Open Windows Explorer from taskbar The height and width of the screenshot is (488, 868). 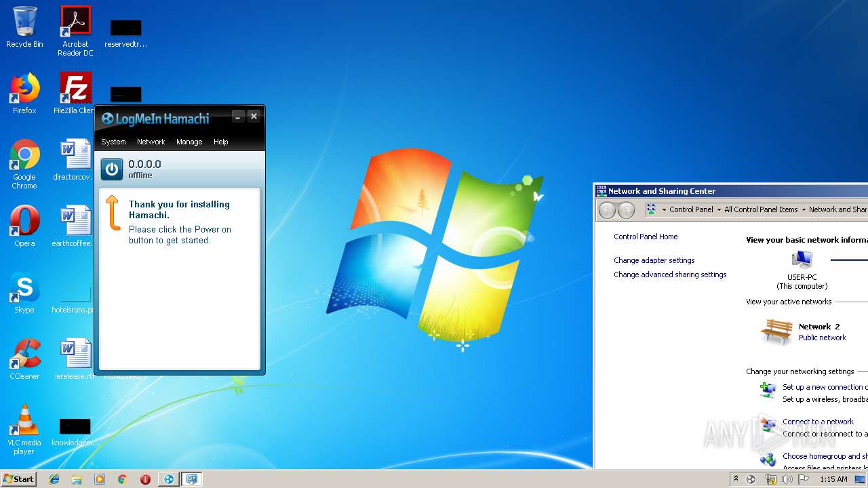click(x=77, y=479)
